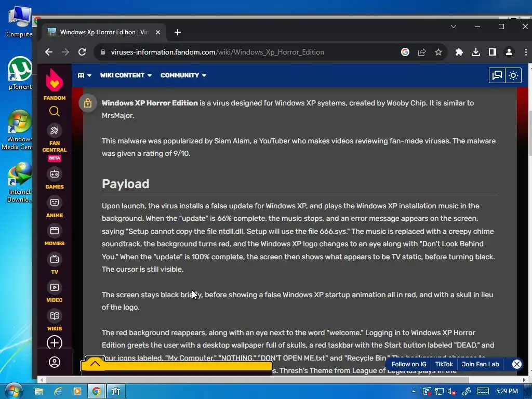This screenshot has height=399, width=532.
Task: Open Anime section in sidebar
Action: (x=54, y=207)
